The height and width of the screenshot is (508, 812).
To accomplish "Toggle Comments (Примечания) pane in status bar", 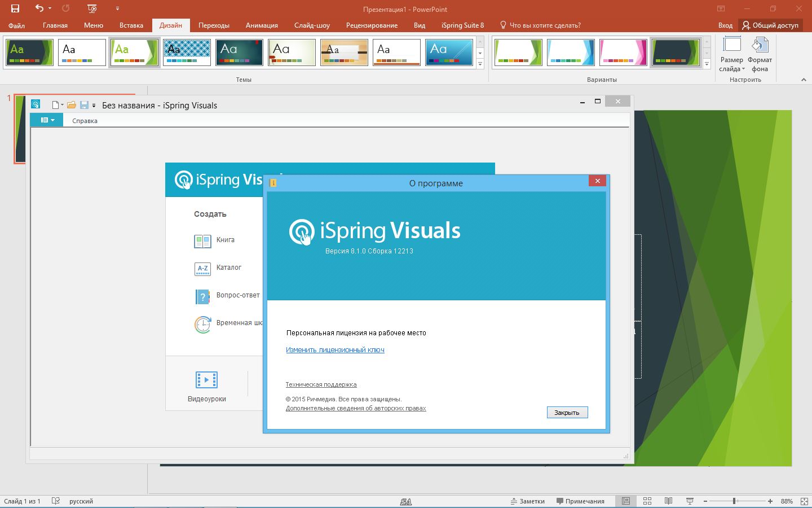I will point(580,501).
